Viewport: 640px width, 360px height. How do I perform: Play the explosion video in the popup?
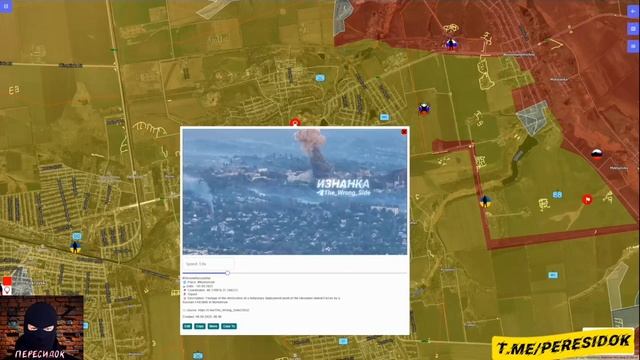pos(295,191)
